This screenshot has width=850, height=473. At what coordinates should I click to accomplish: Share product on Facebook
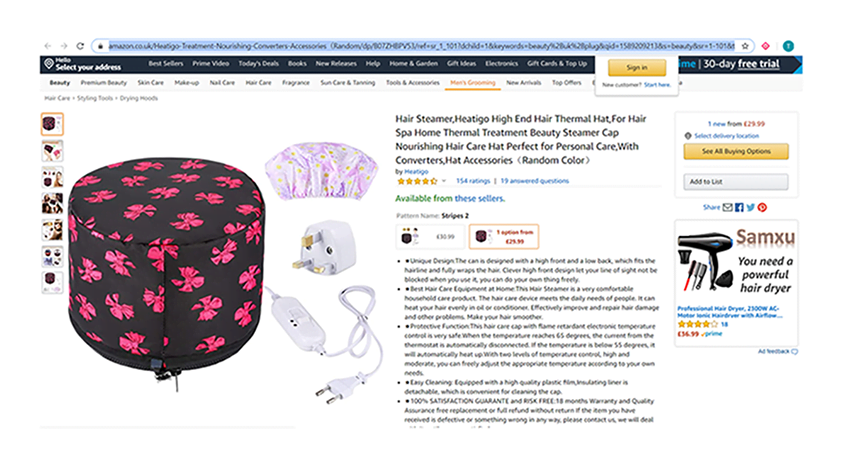pos(739,207)
